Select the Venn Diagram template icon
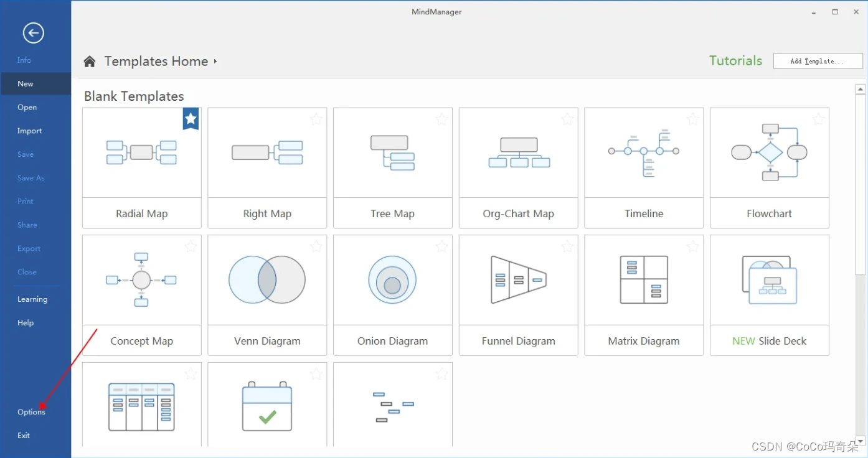Viewport: 868px width, 458px height. (267, 279)
